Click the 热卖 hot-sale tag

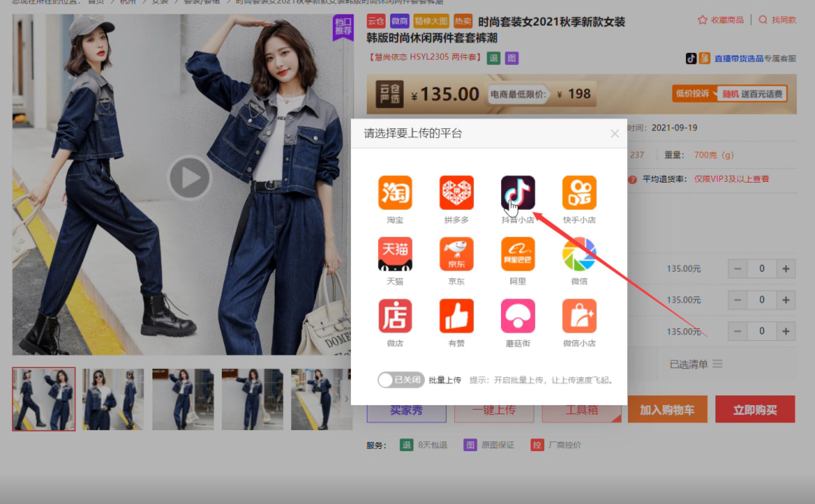click(x=463, y=21)
